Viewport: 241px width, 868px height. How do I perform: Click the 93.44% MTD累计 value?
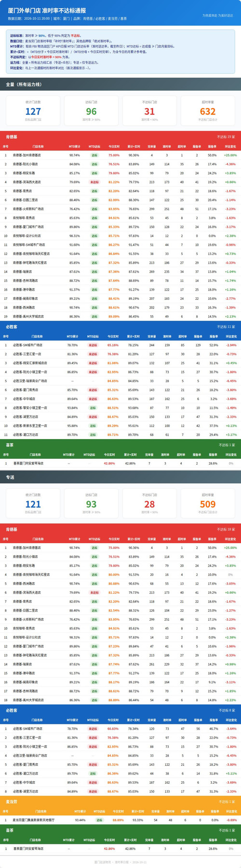point(80,820)
